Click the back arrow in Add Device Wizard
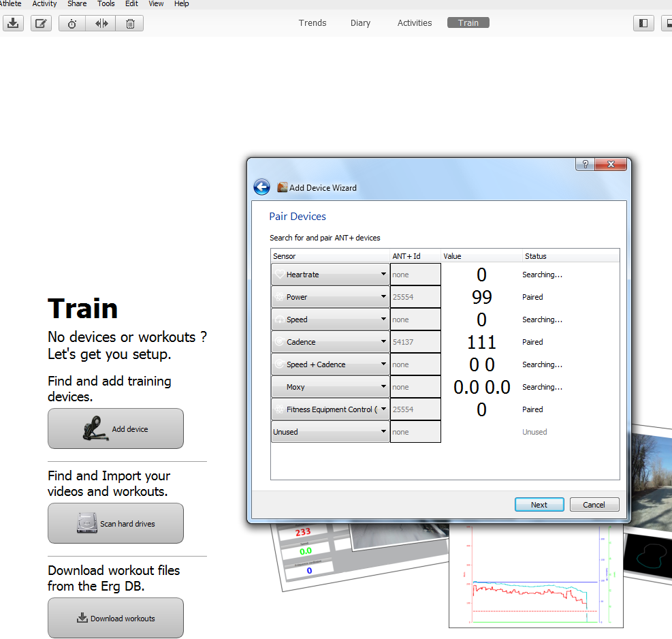The image size is (672, 639). coord(261,187)
